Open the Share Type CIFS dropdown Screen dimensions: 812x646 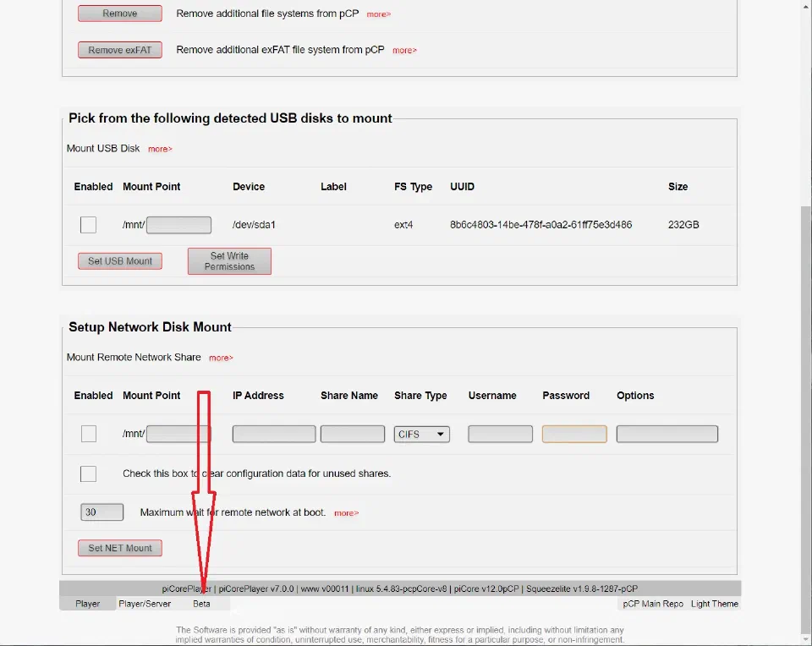(x=421, y=435)
